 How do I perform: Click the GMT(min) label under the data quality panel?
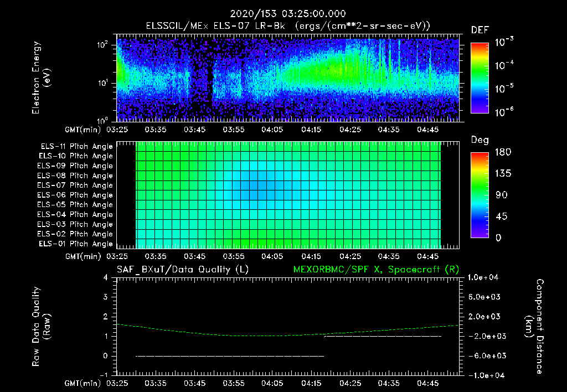click(83, 383)
